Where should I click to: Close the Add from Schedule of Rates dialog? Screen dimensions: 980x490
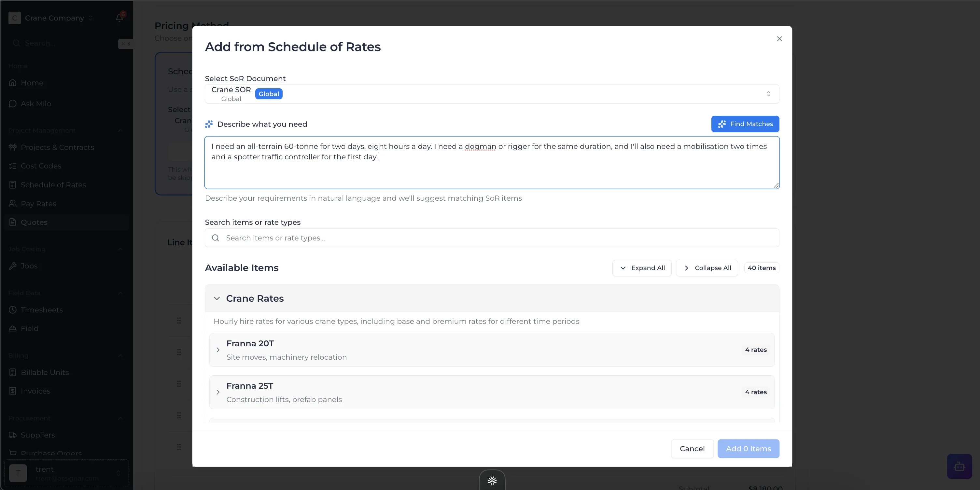[779, 39]
